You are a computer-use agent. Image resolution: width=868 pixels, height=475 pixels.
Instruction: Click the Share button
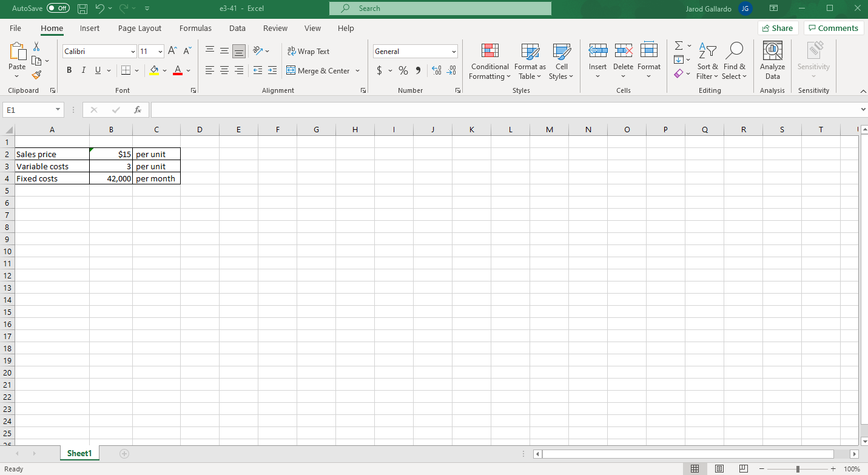pyautogui.click(x=778, y=28)
